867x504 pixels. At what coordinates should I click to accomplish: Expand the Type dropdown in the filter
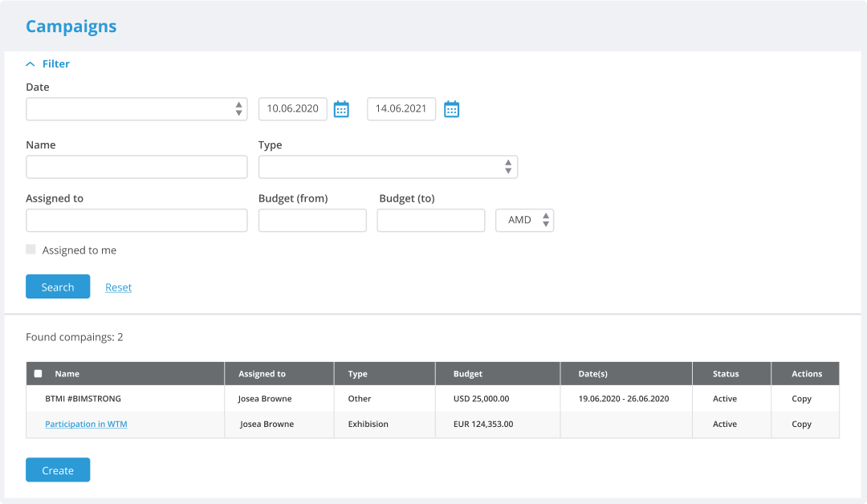(388, 167)
